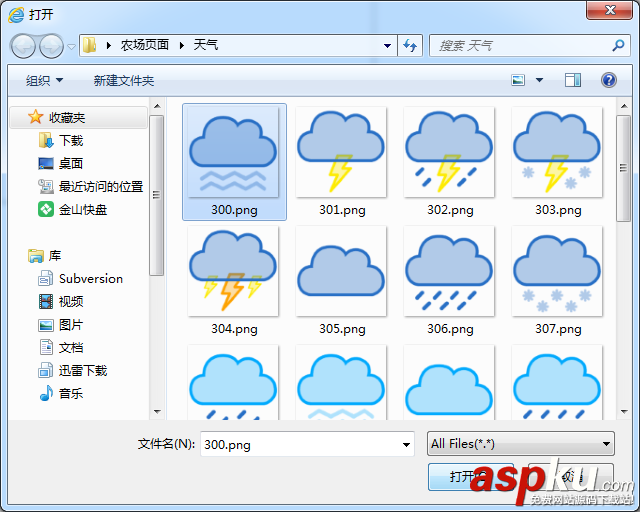Open 桌面 in favorites
Image resolution: width=640 pixels, height=512 pixels.
(x=71, y=164)
